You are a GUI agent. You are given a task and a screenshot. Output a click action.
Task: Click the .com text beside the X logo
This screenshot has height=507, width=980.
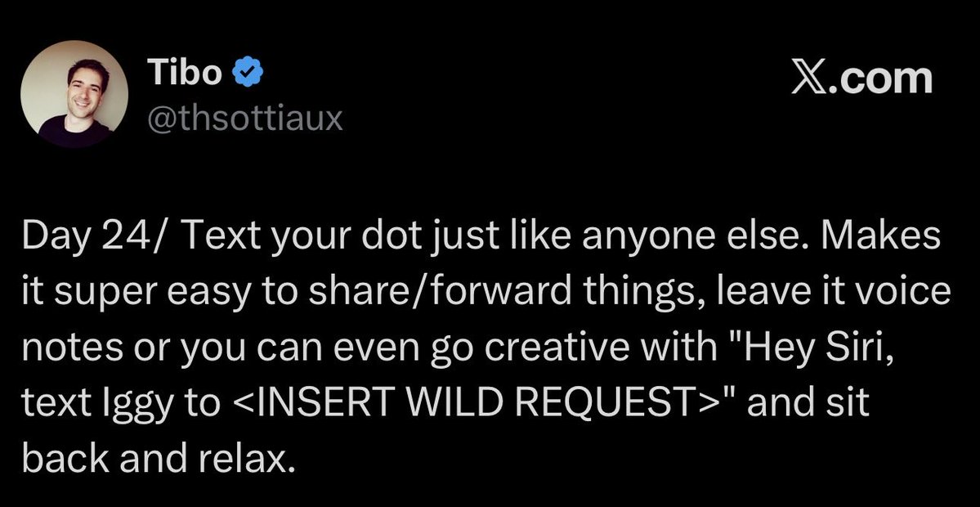pyautogui.click(x=882, y=79)
